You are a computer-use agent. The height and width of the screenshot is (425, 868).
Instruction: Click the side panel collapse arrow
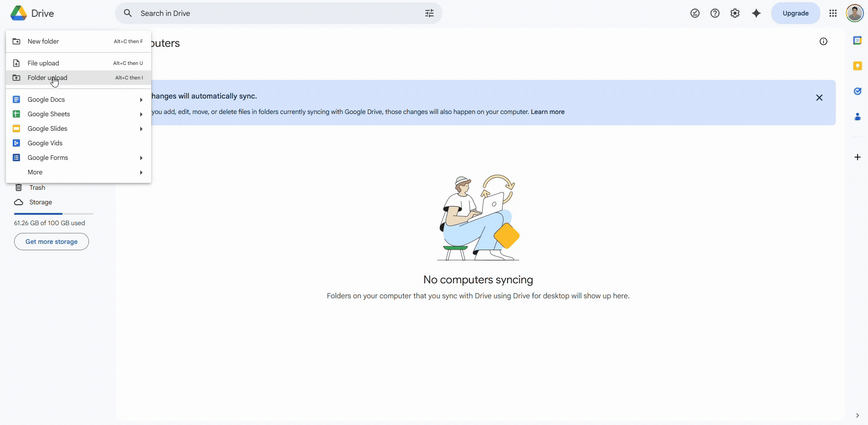(858, 415)
